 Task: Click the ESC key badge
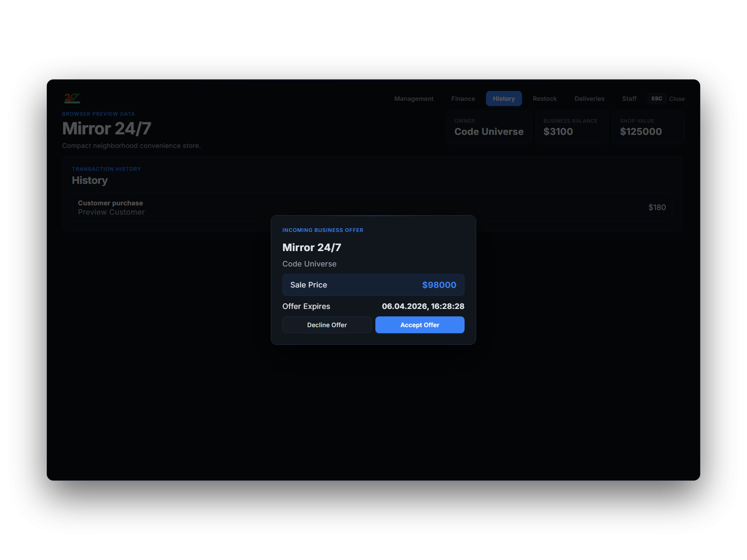point(657,98)
